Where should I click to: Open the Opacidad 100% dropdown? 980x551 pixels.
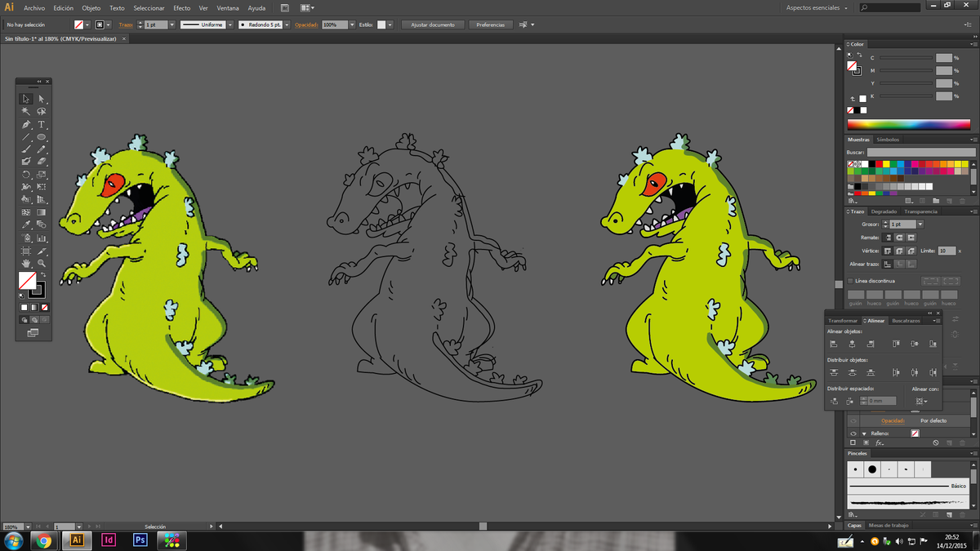[x=352, y=25]
